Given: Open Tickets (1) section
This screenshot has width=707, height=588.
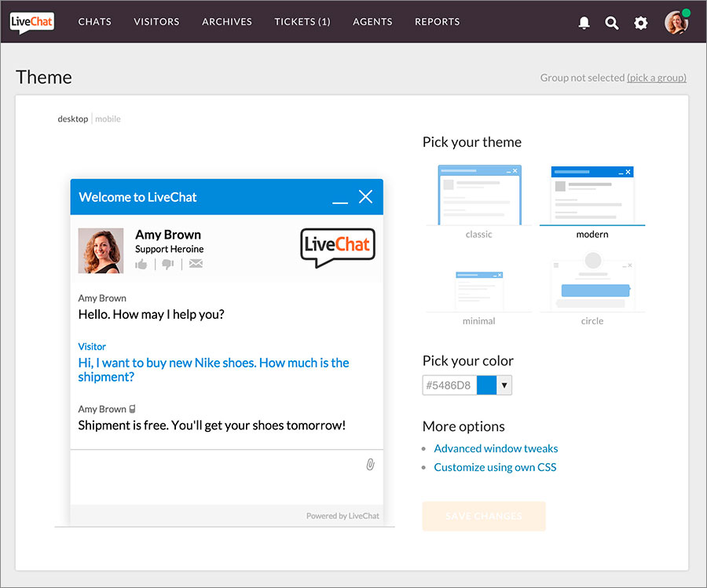Looking at the screenshot, I should 302,22.
